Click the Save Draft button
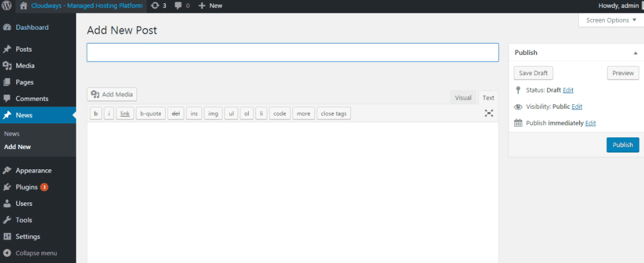The height and width of the screenshot is (263, 644). [533, 73]
